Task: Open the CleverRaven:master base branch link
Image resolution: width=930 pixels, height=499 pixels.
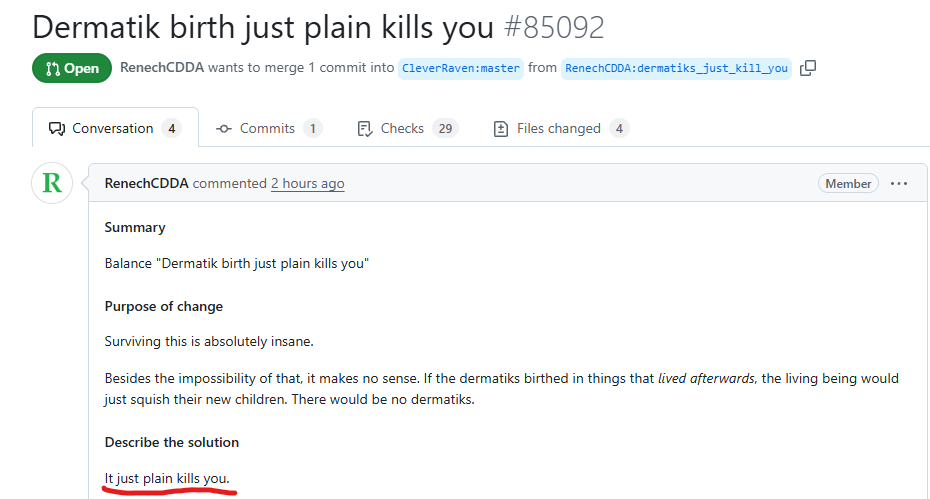Action: (x=460, y=69)
